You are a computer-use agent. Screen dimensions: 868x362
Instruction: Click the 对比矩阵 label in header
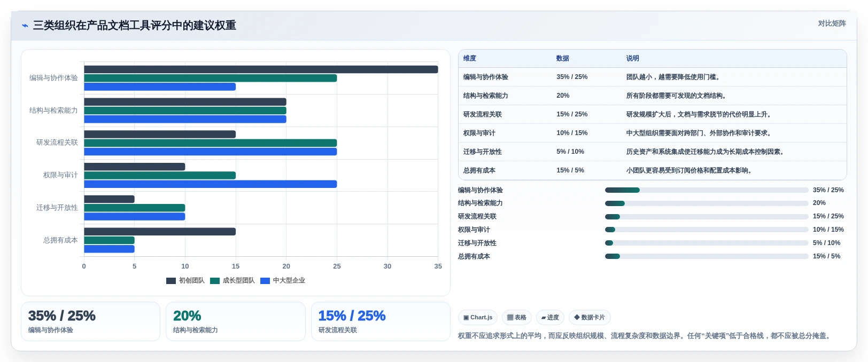[832, 23]
